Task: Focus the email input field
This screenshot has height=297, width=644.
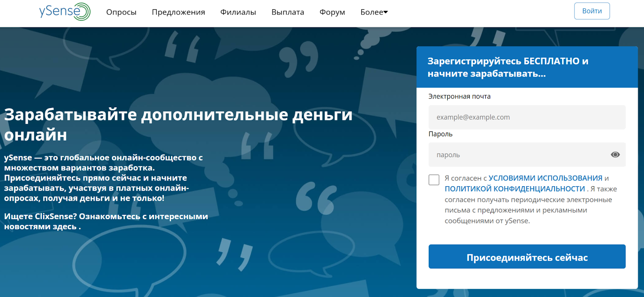Action: tap(527, 117)
